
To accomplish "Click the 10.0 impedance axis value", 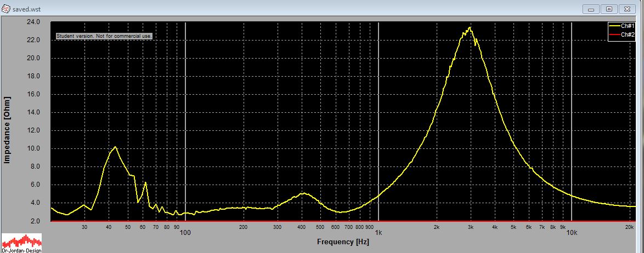I will [x=32, y=148].
